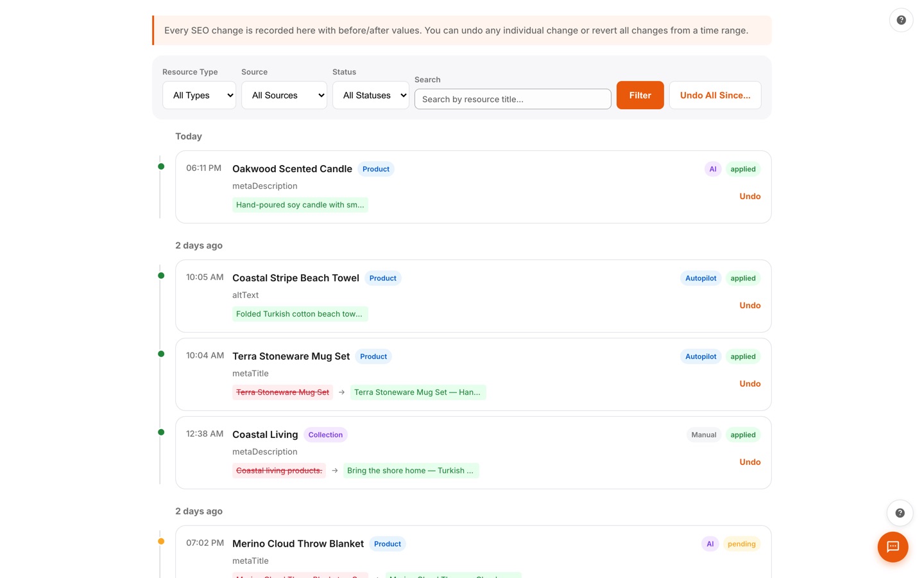Select the Coastal Stripe Beach Towel title

point(296,278)
